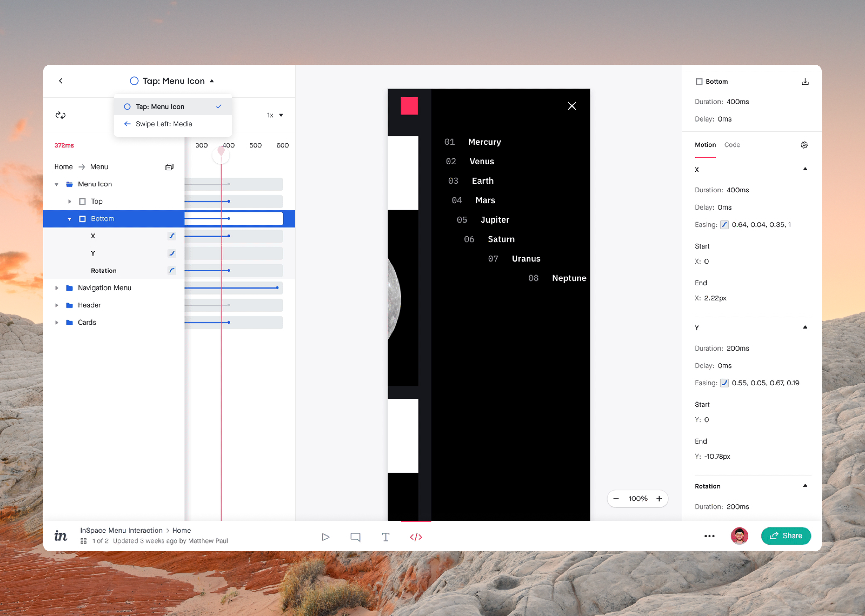The width and height of the screenshot is (865, 616).
Task: Open motion settings gear icon
Action: [x=804, y=145]
